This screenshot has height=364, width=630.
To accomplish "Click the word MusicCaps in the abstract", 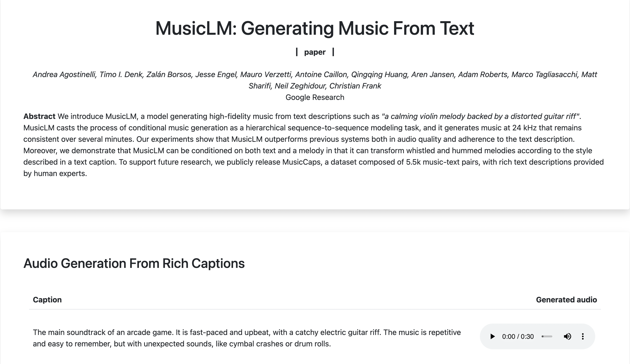I will coord(301,162).
